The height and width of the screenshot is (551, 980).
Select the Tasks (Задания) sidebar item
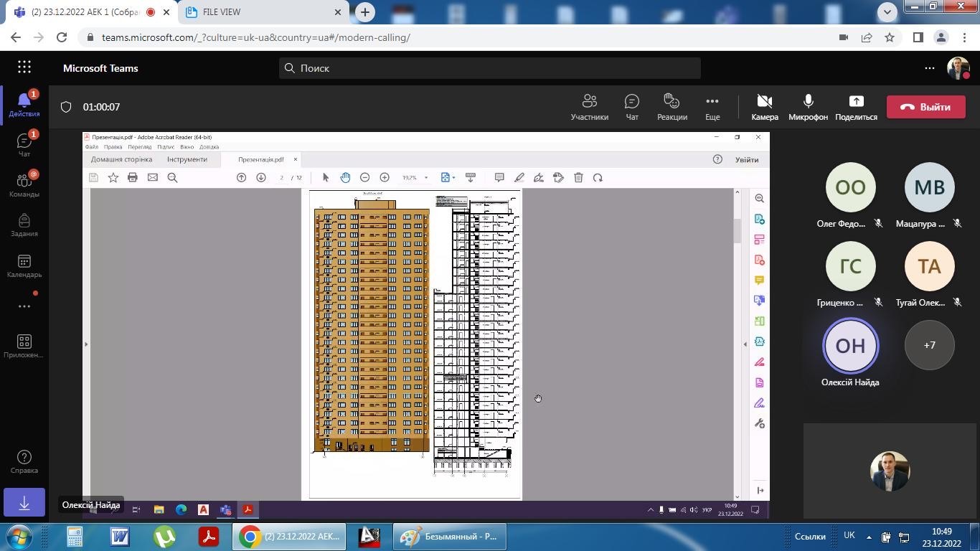tap(24, 225)
